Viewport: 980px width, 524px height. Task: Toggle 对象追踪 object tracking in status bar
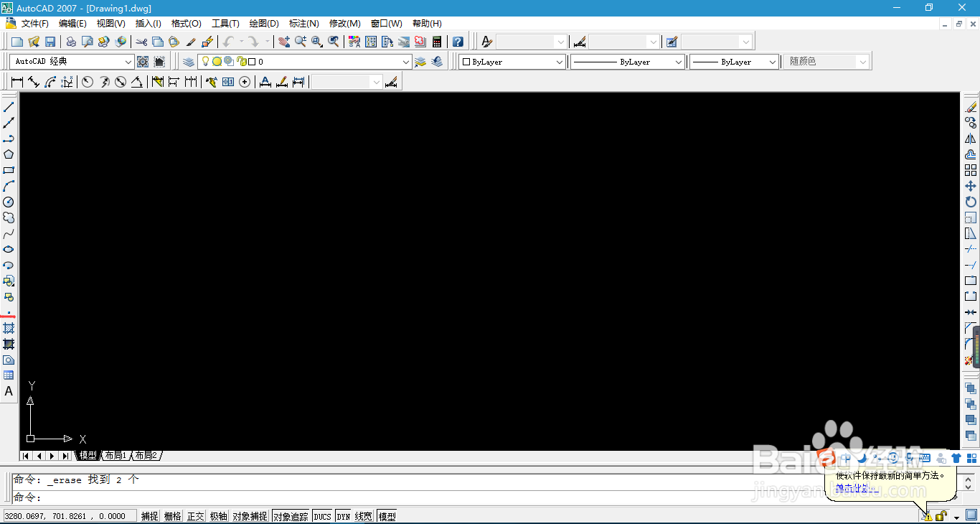pyautogui.click(x=291, y=516)
